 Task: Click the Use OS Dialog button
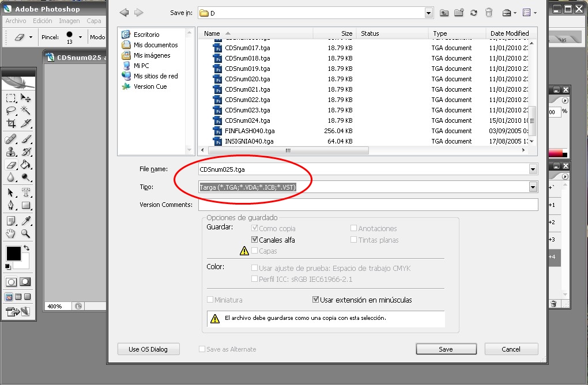148,349
